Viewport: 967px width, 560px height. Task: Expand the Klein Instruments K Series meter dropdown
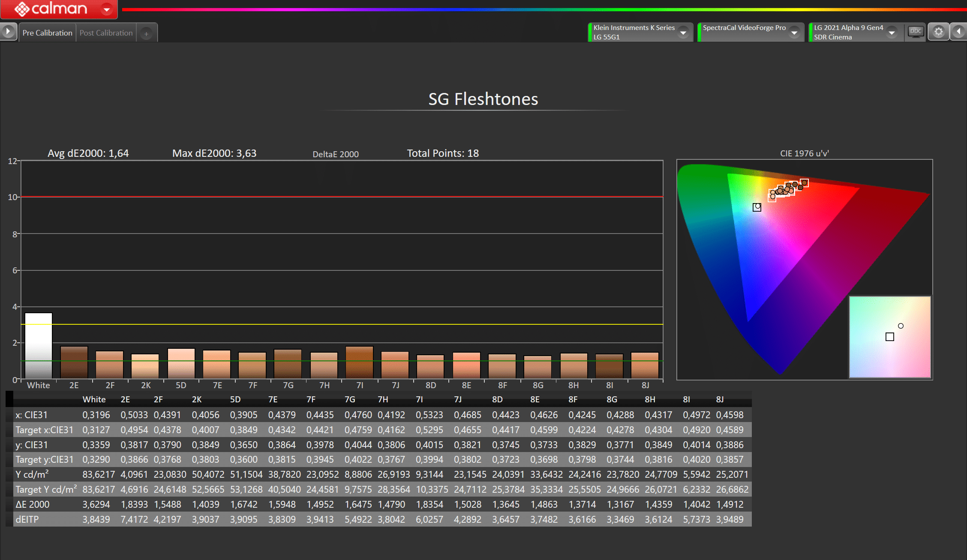coord(683,32)
